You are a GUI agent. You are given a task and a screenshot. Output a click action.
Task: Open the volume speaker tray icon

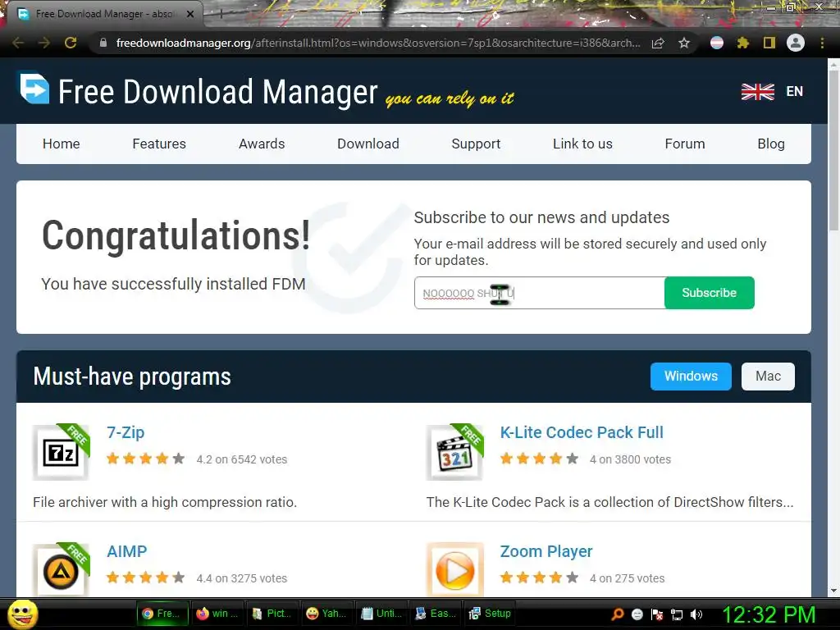(696, 614)
